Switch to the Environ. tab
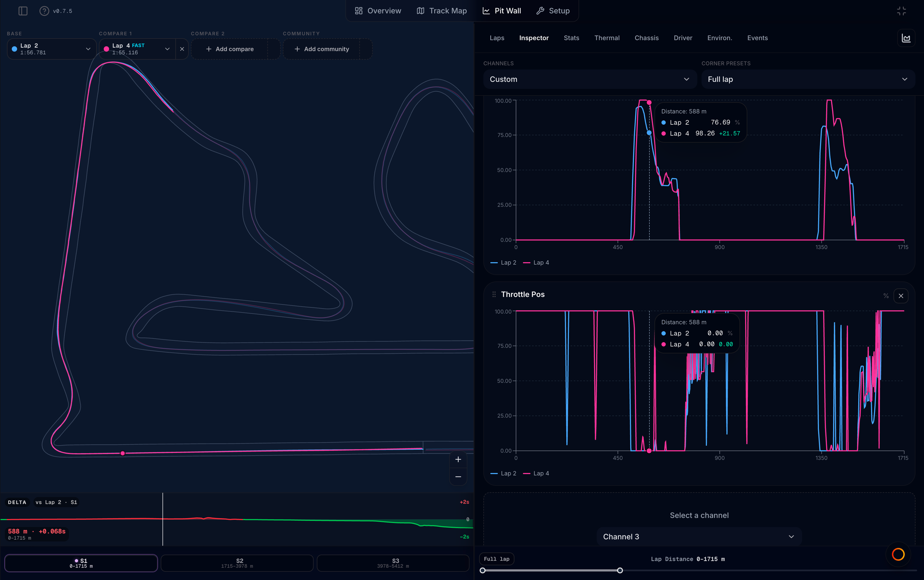The width and height of the screenshot is (924, 580). 719,38
